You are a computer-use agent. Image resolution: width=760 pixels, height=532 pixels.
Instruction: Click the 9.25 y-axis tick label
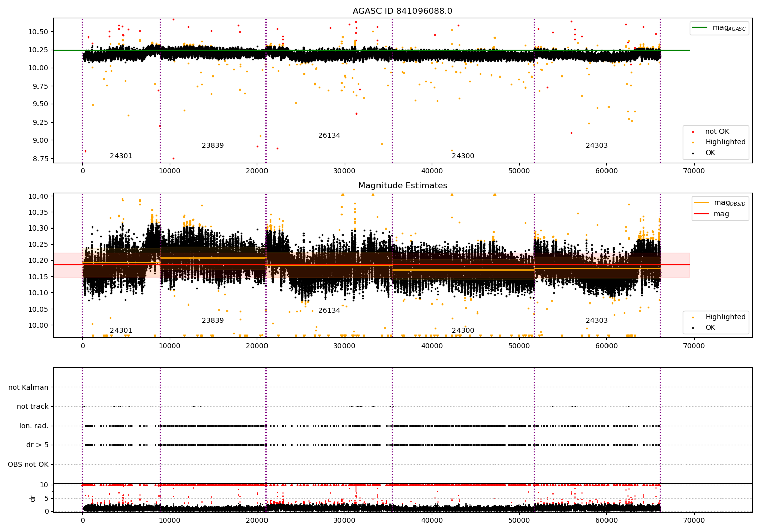41,123
